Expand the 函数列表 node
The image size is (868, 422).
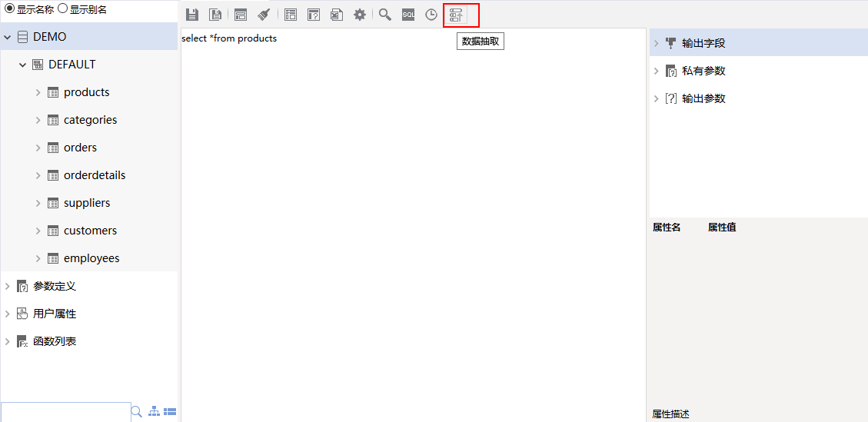point(7,342)
